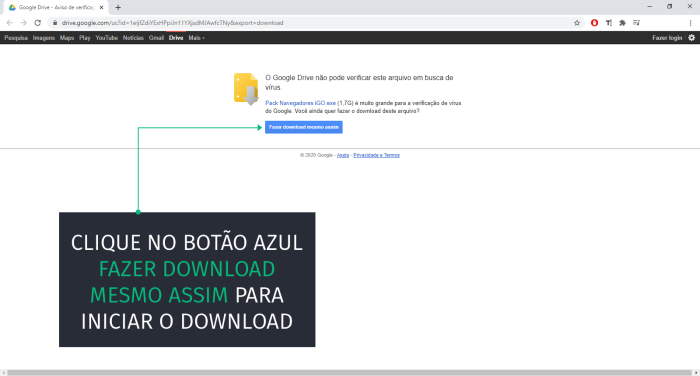Click the browser back arrow

coord(10,23)
